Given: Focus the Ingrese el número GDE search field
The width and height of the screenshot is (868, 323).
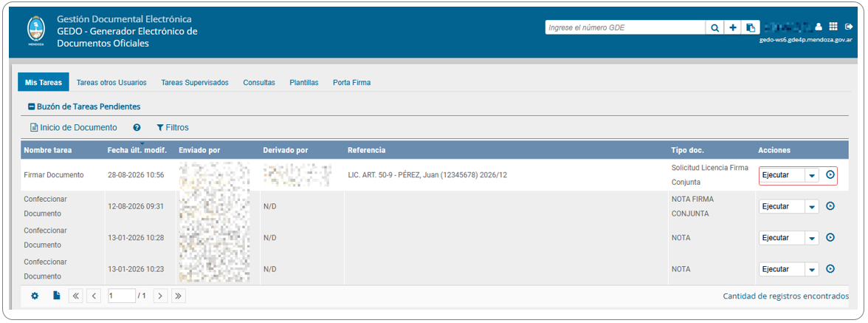Looking at the screenshot, I should coord(625,27).
